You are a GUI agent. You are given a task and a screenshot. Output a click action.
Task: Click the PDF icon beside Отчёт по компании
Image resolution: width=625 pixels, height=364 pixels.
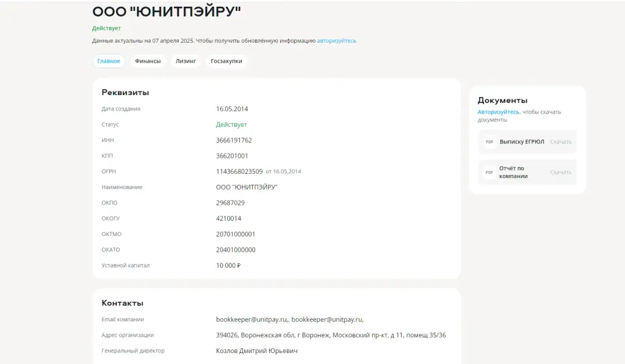click(x=490, y=173)
